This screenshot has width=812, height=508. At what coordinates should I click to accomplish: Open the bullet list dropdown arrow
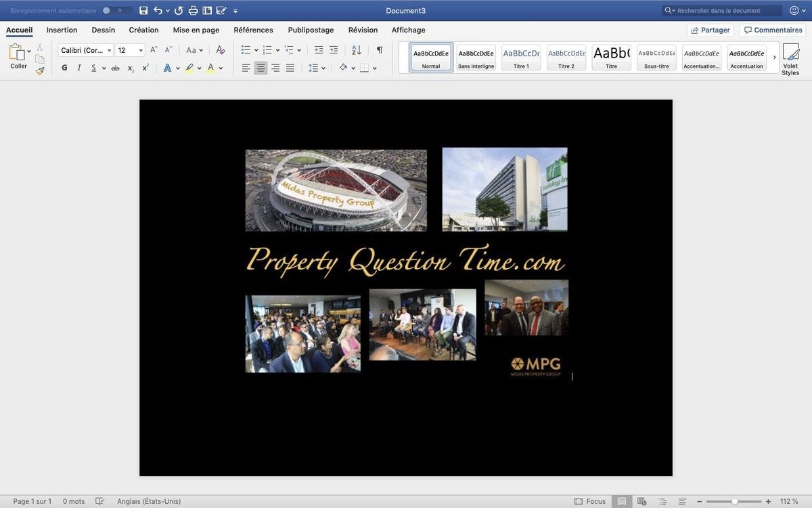256,50
